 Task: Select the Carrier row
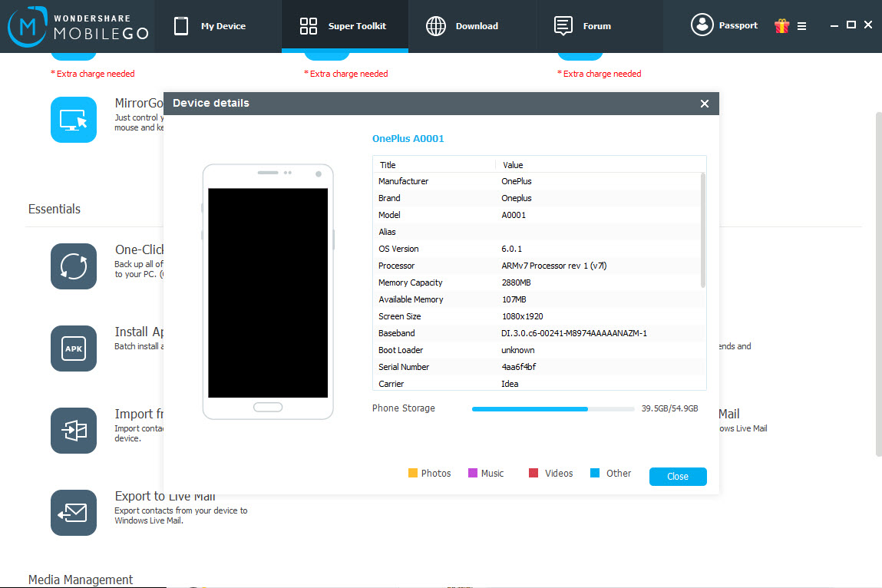pos(537,383)
